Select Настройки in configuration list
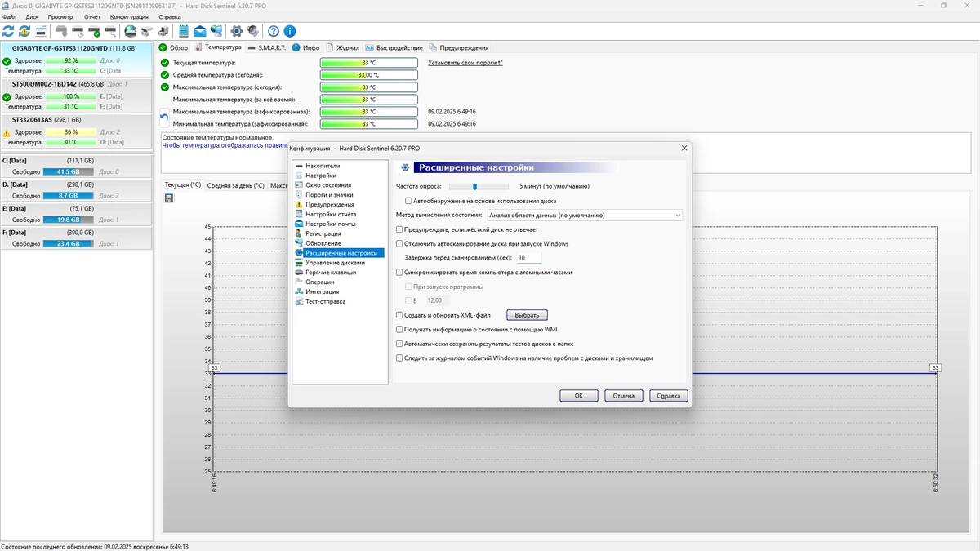This screenshot has width=980, height=551. (321, 176)
